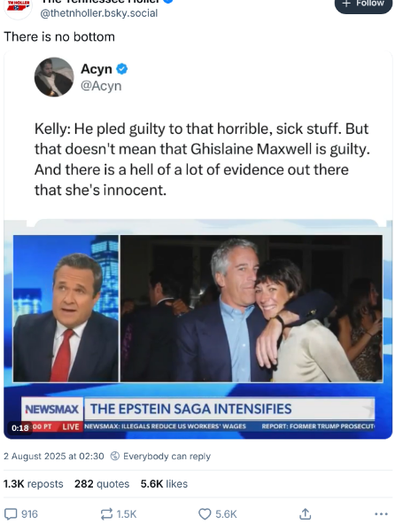Open the @thetnholler.bsky.social handle link
Image resolution: width=403 pixels, height=532 pixels.
click(x=99, y=13)
